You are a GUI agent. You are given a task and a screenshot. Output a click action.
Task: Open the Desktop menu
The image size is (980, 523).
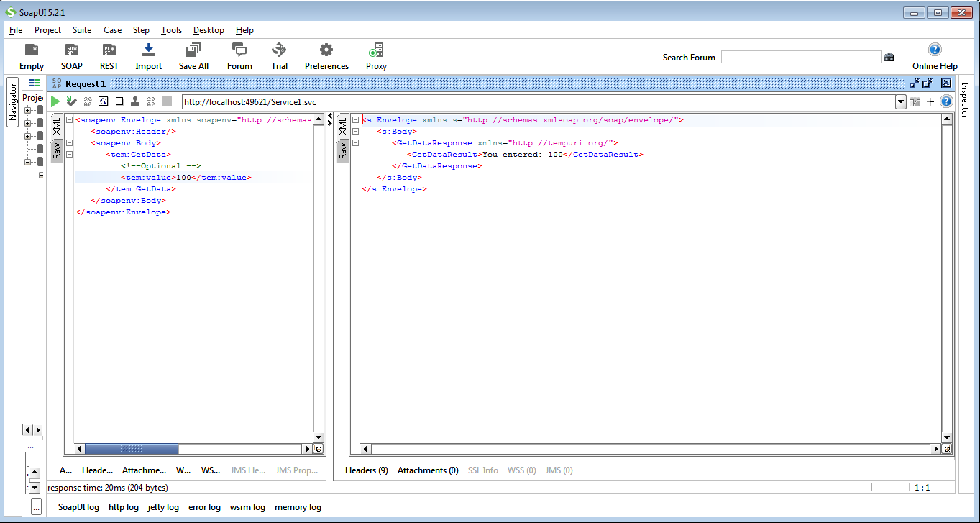click(x=209, y=30)
